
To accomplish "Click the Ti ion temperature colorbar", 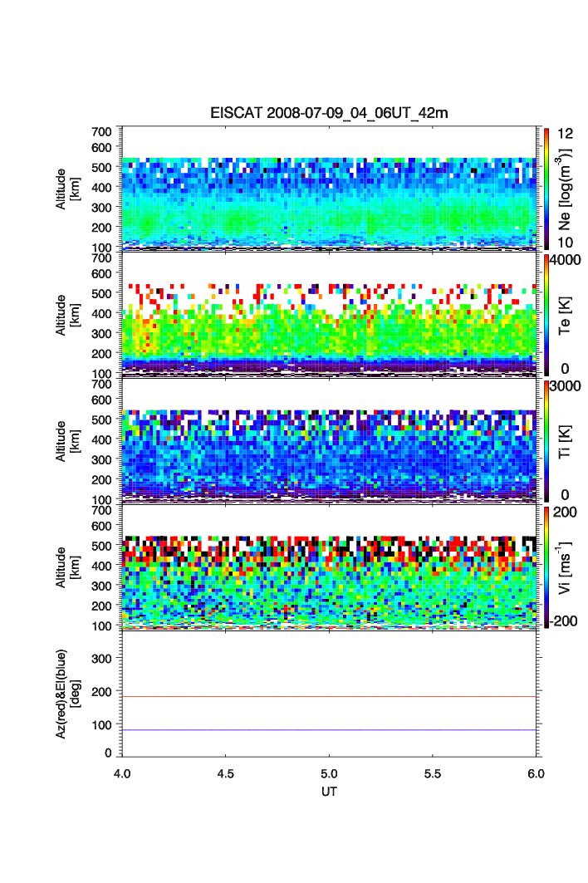I will pos(546,441).
